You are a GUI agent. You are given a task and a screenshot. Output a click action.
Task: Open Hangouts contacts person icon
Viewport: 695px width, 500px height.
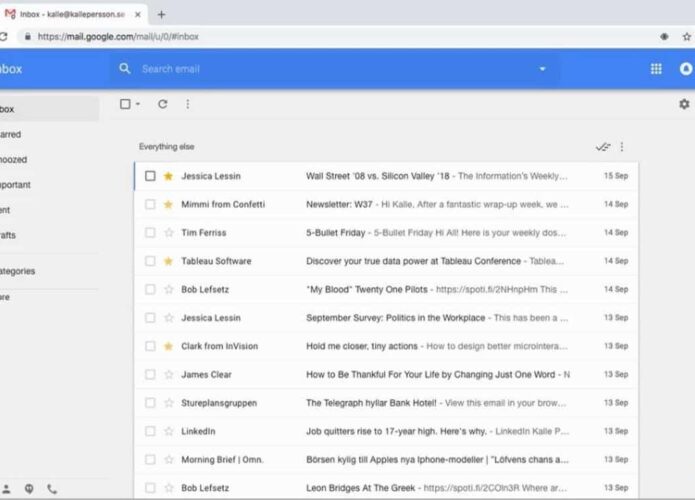click(x=6, y=489)
